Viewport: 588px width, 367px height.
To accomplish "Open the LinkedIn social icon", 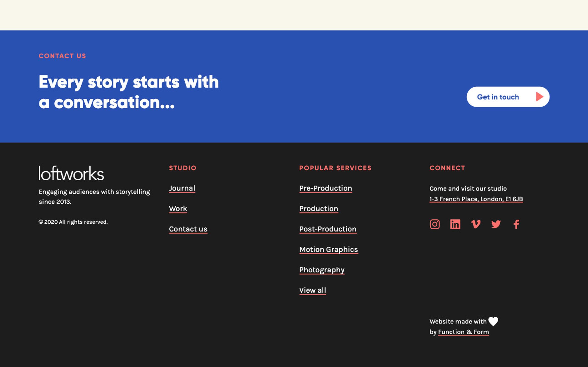I will coord(455,224).
